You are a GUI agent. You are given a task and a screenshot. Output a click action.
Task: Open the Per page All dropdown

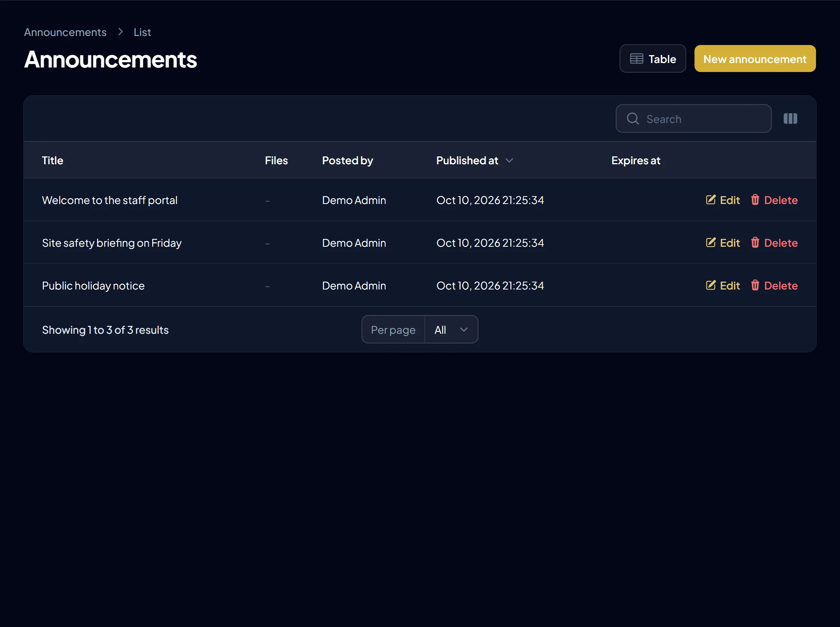click(451, 330)
